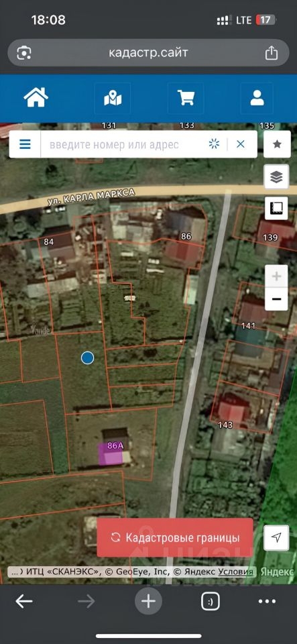Open the shopping cart icon
This screenshot has height=644, width=297.
coord(186,99)
